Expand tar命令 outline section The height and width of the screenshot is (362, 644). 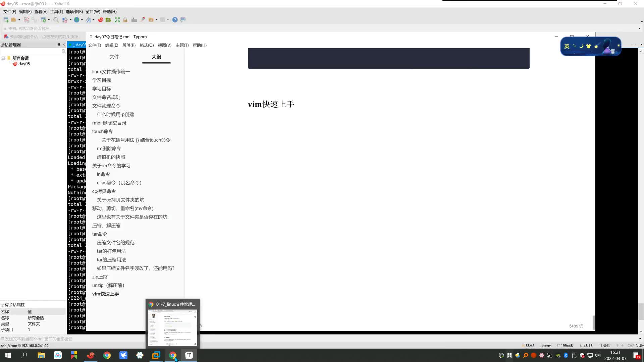(100, 234)
